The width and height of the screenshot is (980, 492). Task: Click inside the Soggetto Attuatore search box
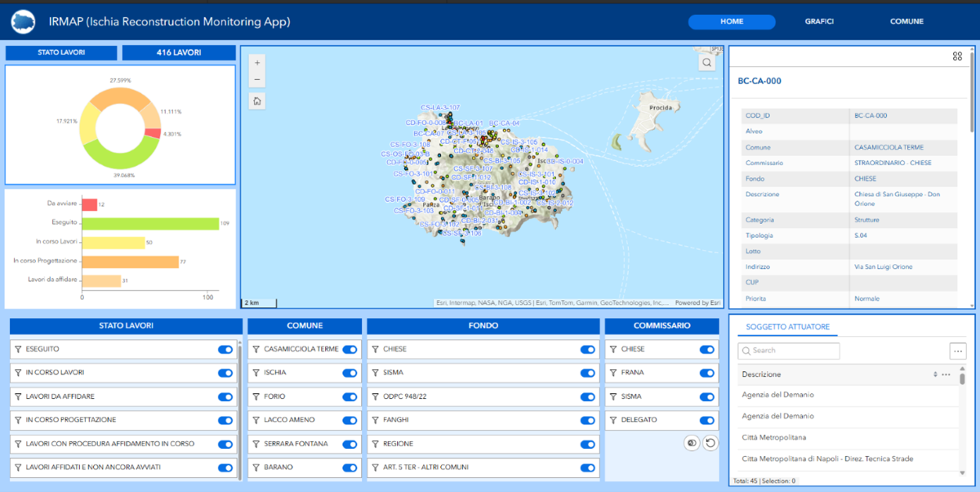point(788,350)
